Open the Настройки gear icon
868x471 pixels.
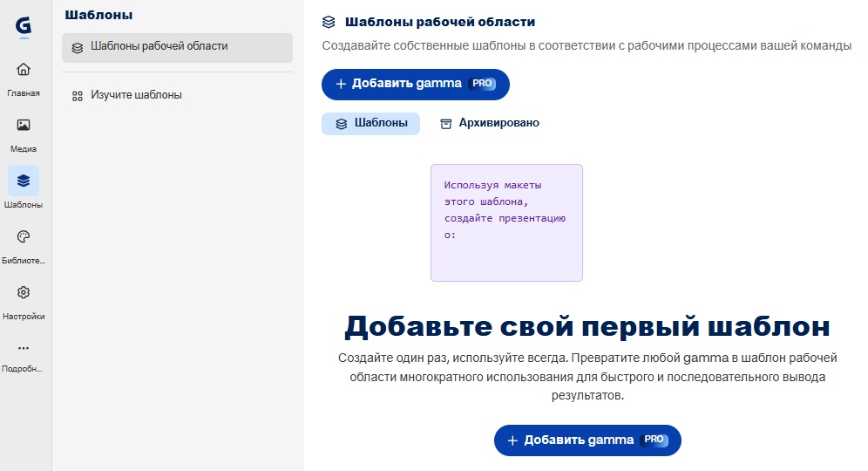pyautogui.click(x=24, y=292)
